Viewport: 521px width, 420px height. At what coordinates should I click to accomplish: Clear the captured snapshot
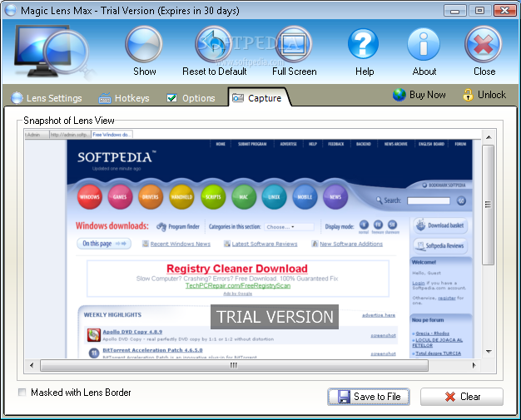point(462,397)
